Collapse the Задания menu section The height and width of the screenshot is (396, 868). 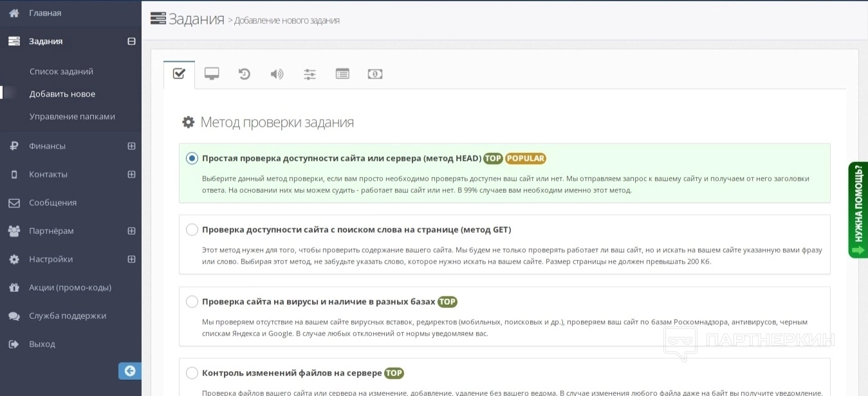pos(131,41)
